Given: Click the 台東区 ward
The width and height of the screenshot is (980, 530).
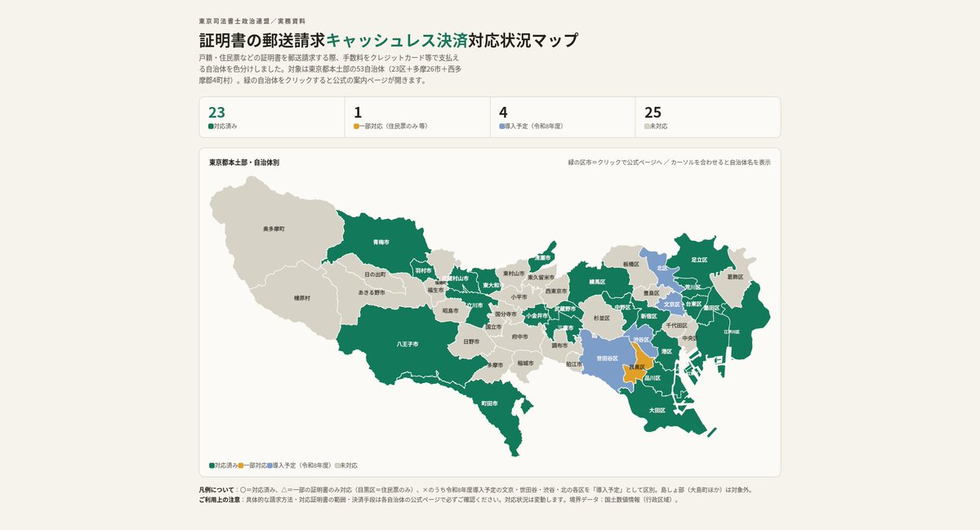Looking at the screenshot, I should [x=693, y=304].
